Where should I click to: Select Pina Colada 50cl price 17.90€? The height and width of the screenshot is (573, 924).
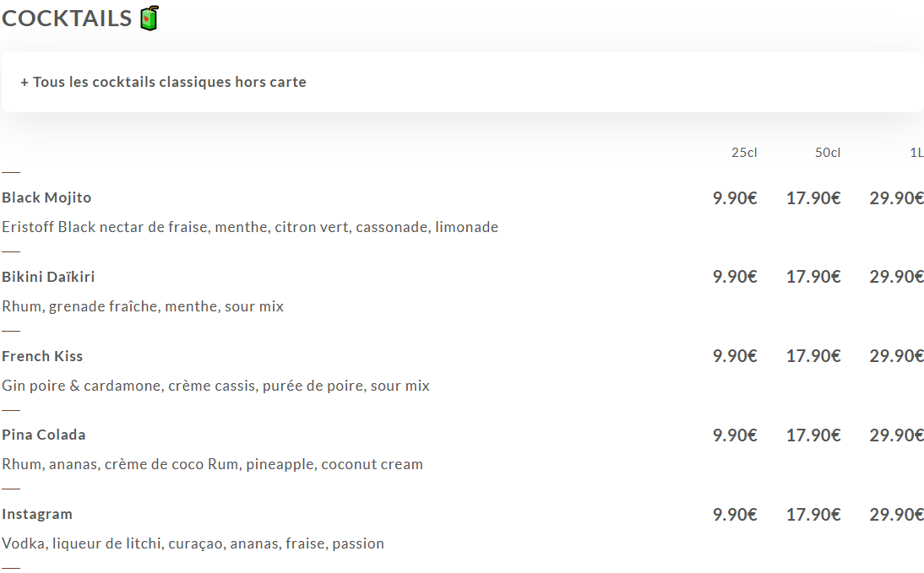[x=813, y=435]
